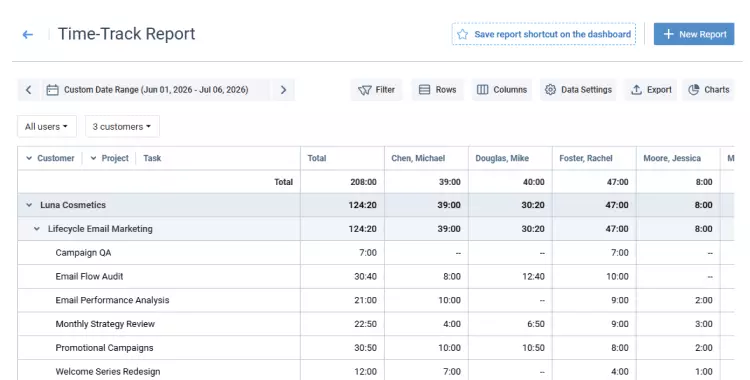Click the grand total value 208:00
Image resolution: width=750 pixels, height=380 pixels.
[x=364, y=182]
